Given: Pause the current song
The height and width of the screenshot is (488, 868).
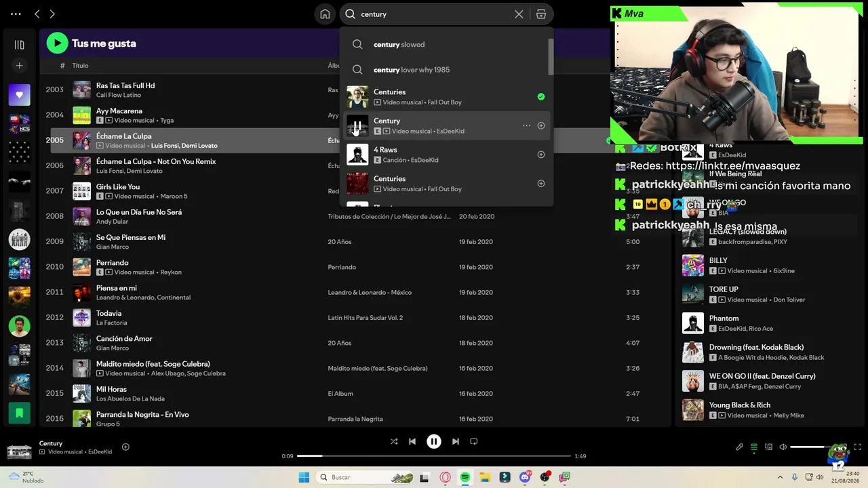Looking at the screenshot, I should click(x=434, y=441).
